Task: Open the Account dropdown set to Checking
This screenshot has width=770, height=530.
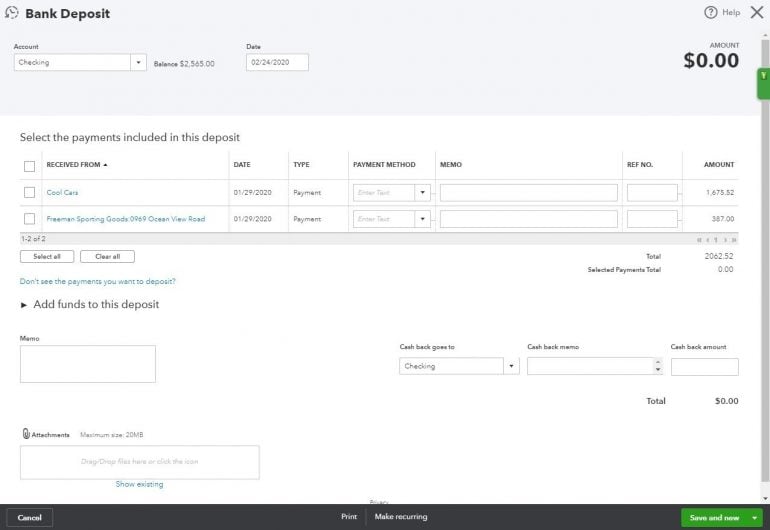Action: point(138,62)
